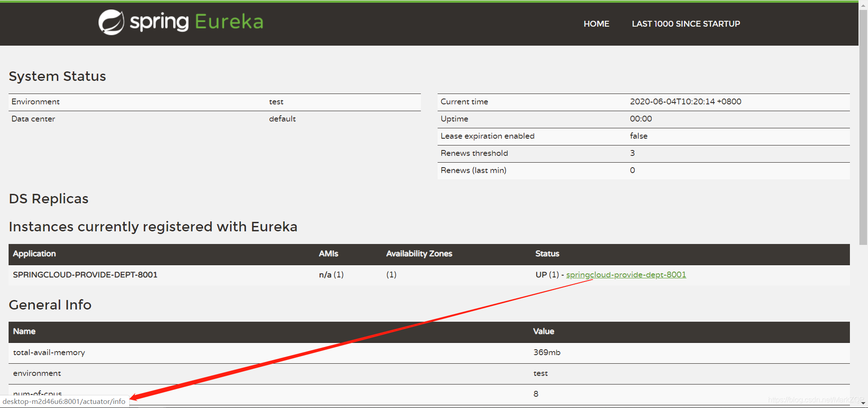This screenshot has width=868, height=408.
Task: Click the Data center value 'default'
Action: click(282, 119)
